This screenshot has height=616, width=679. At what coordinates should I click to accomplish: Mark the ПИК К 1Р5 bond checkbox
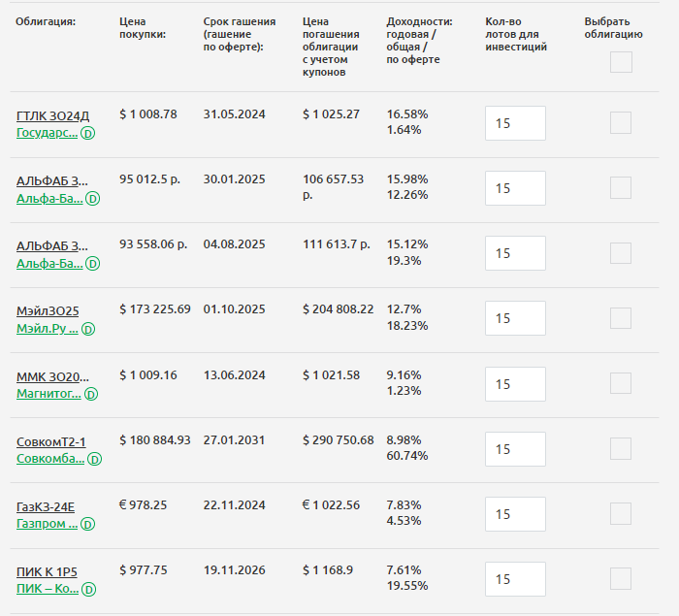click(x=621, y=579)
